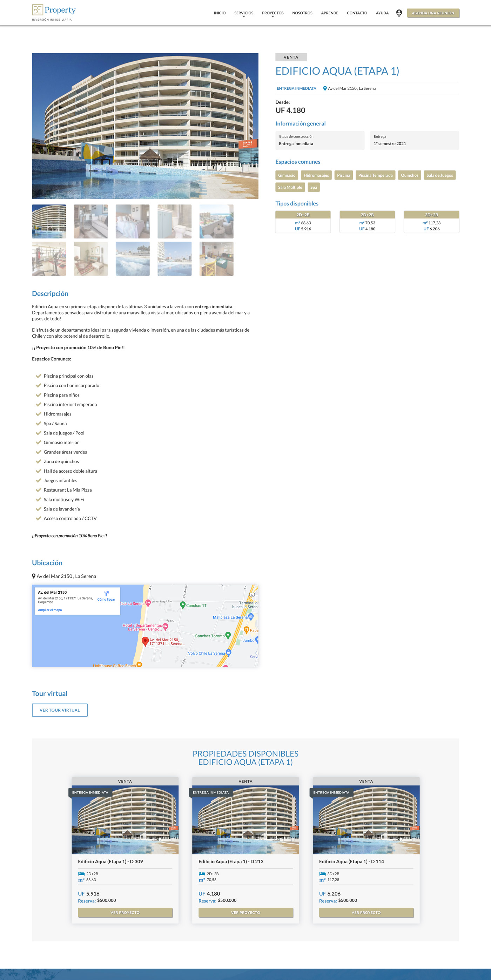The height and width of the screenshot is (980, 491).
Task: Open the 'Ampliar el mapa' link
Action: [x=50, y=610]
